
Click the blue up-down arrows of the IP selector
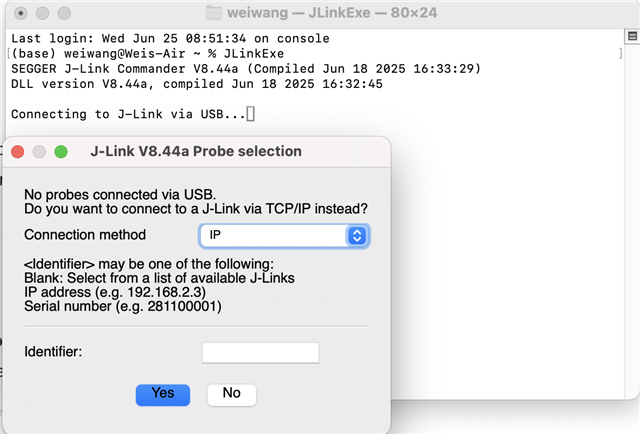click(357, 236)
